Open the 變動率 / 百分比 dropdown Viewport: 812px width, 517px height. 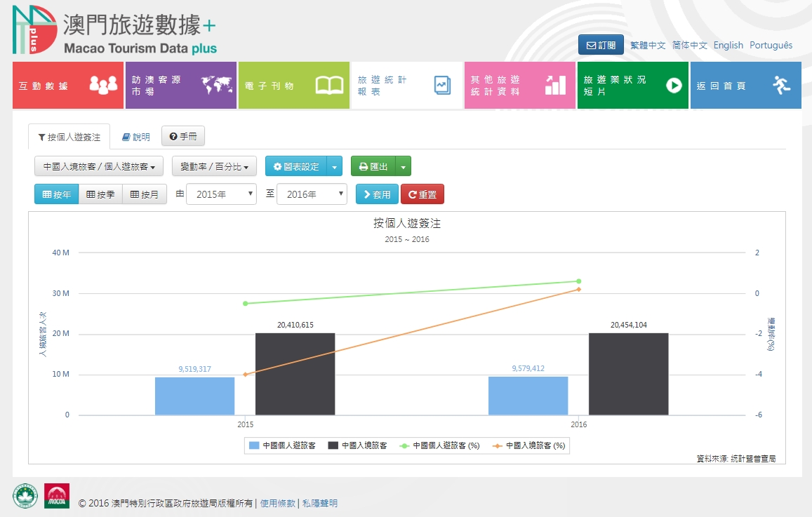click(214, 166)
